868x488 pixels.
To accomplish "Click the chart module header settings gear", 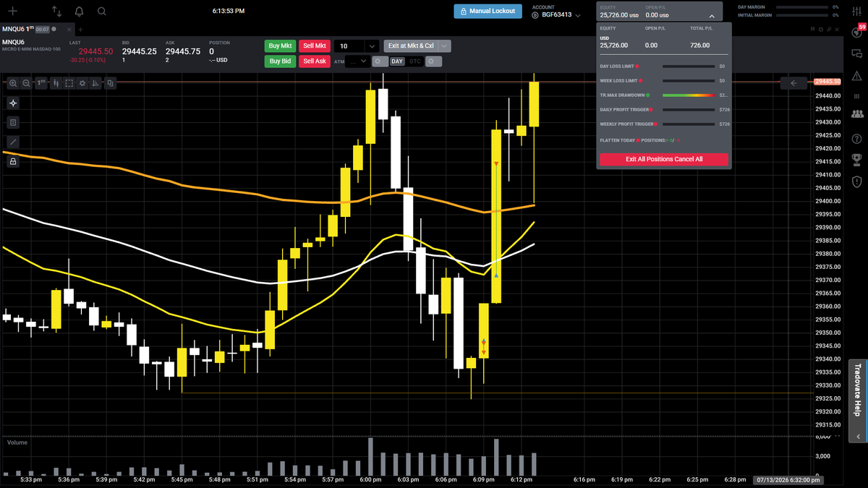I will (820, 30).
